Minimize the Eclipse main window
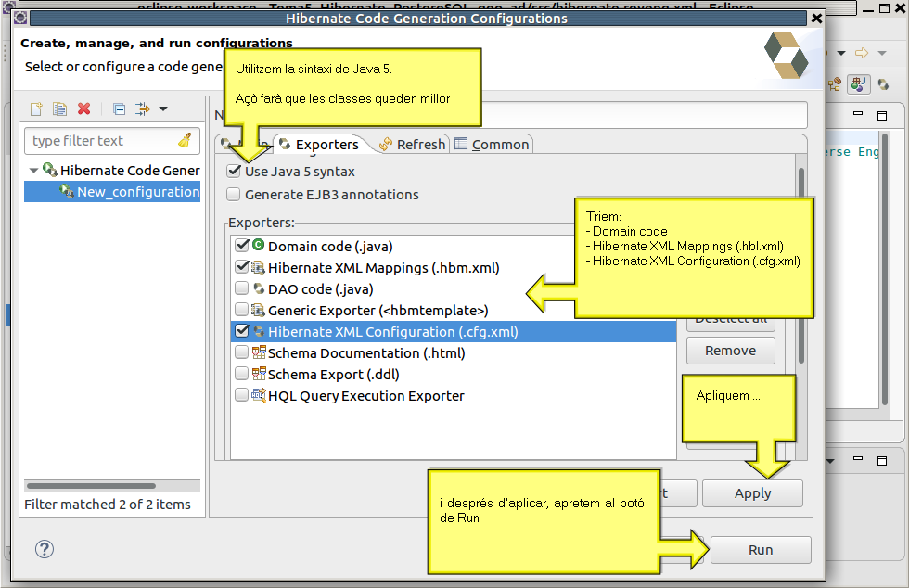 (868, 9)
